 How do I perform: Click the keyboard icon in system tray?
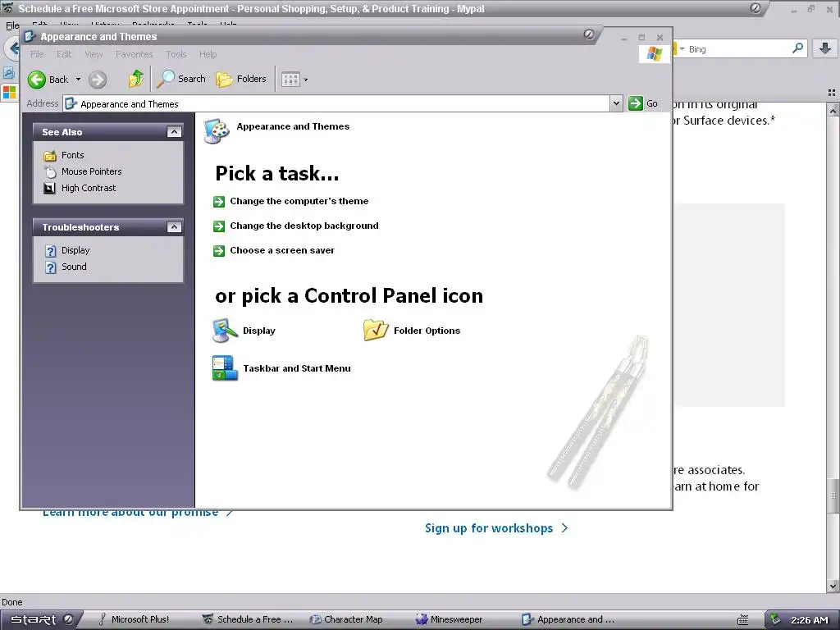tap(742, 620)
